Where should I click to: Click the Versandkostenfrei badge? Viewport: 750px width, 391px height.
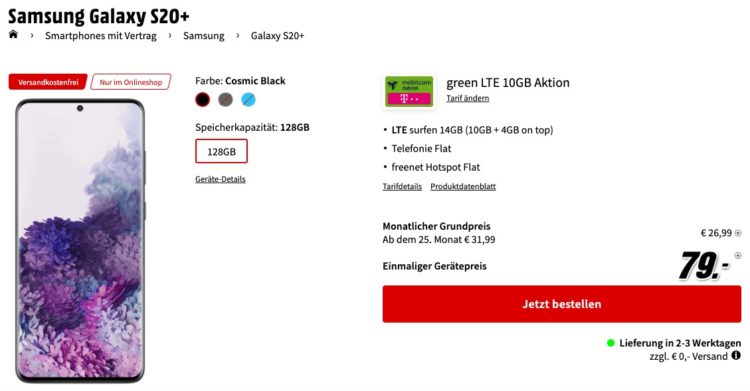point(48,82)
